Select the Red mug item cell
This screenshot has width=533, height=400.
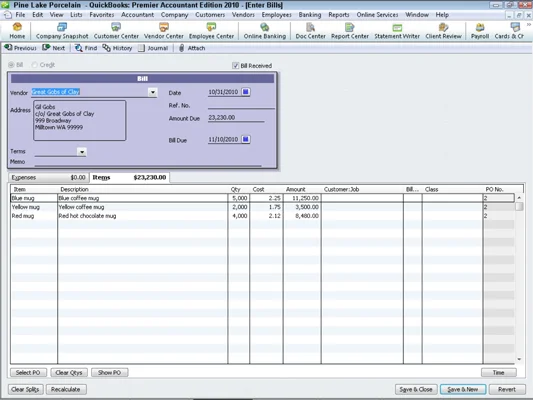coord(34,216)
